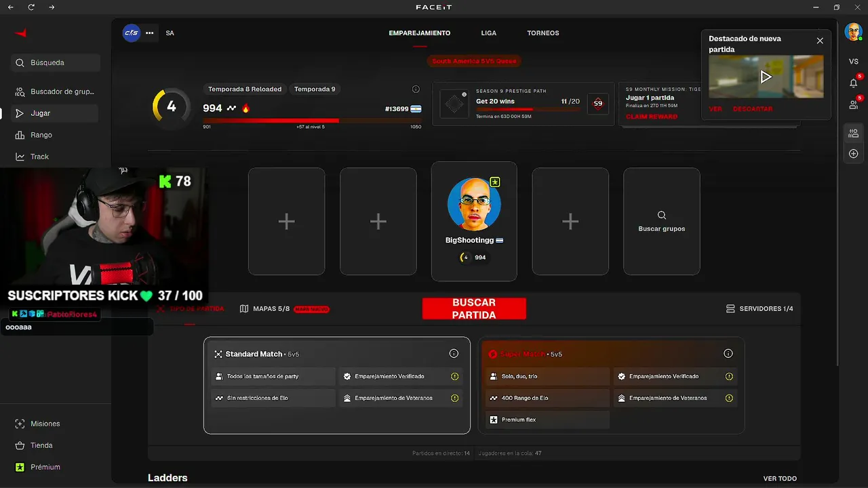Click the star badge on BigShootingg's card
Screen dimensions: 868x488
495,182
